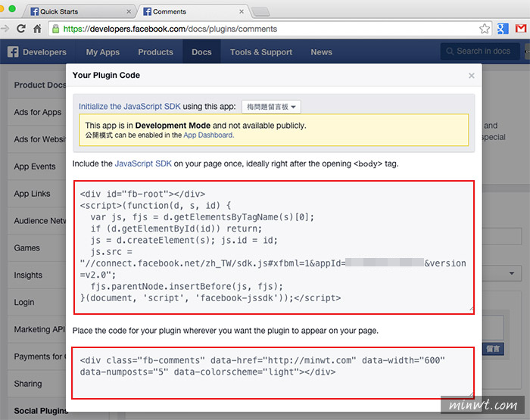The image size is (530, 420).
Task: Select the Comments browser tab
Action: (192, 11)
